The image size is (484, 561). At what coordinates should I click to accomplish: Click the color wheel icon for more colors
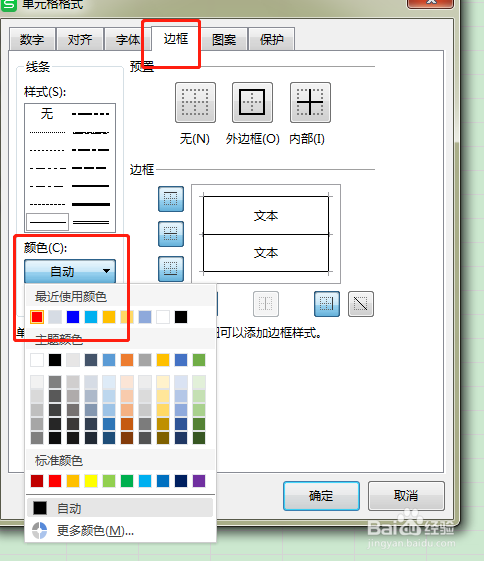(40, 531)
